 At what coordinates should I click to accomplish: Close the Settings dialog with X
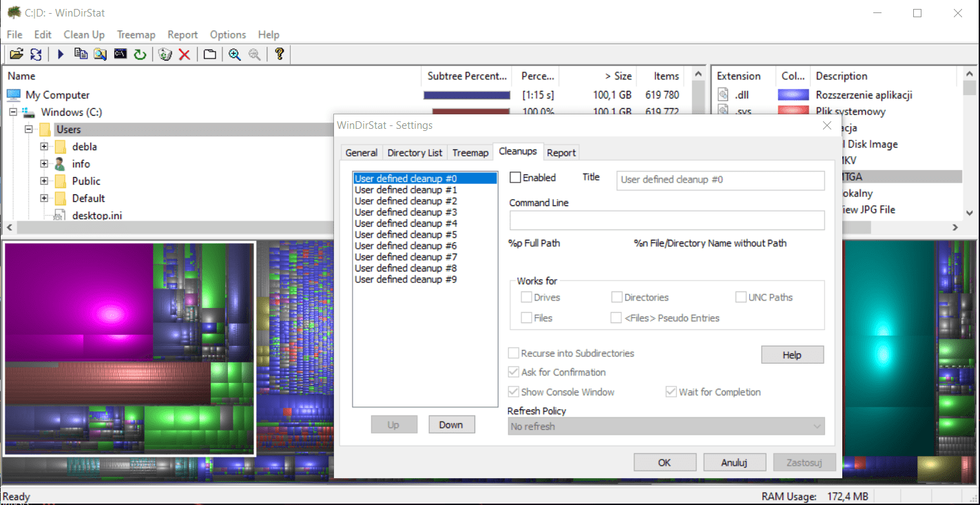tap(827, 125)
